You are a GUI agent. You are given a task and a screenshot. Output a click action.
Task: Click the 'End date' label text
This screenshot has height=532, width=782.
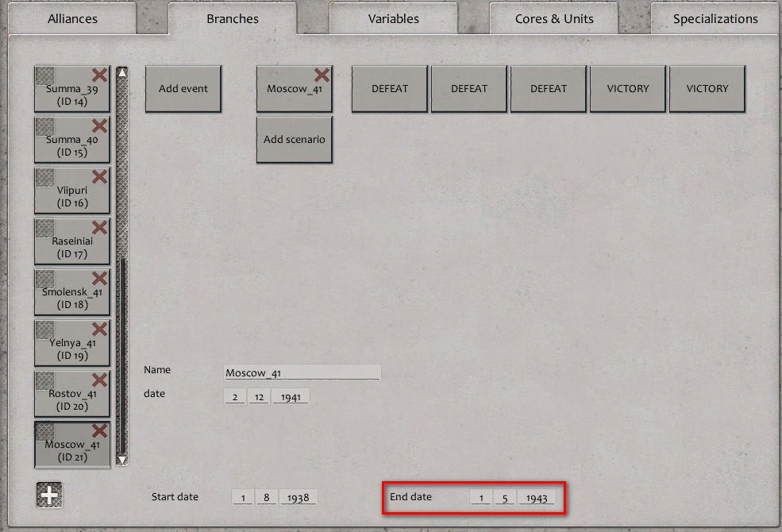pyautogui.click(x=411, y=497)
